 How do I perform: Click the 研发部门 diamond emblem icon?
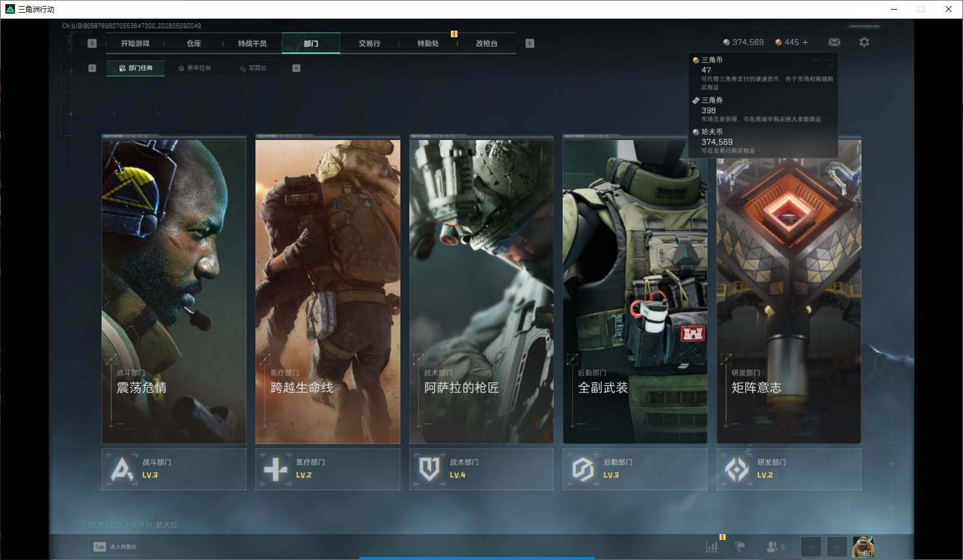pos(737,469)
